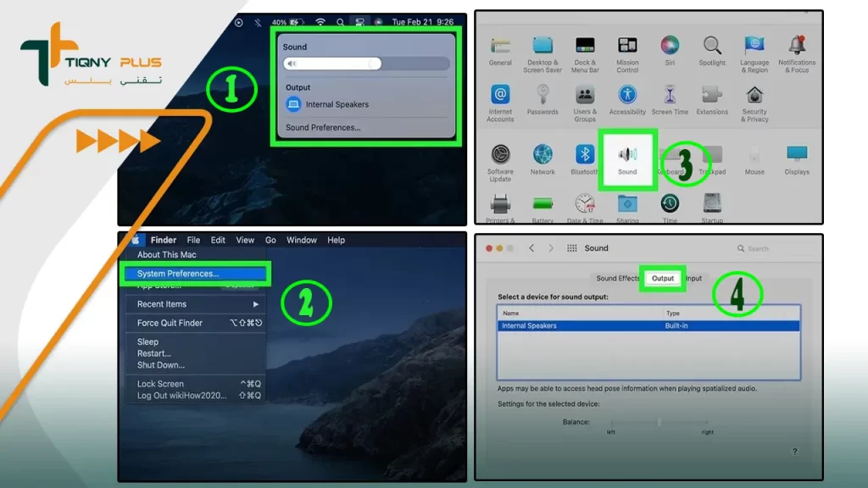
Task: Open the Apple menu icon
Action: click(136, 240)
